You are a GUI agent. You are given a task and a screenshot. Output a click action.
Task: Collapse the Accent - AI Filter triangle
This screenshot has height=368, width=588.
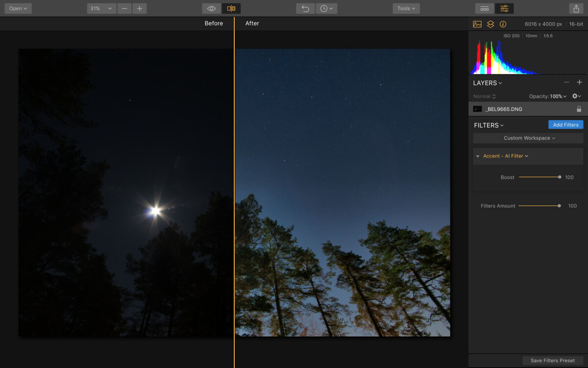point(478,156)
